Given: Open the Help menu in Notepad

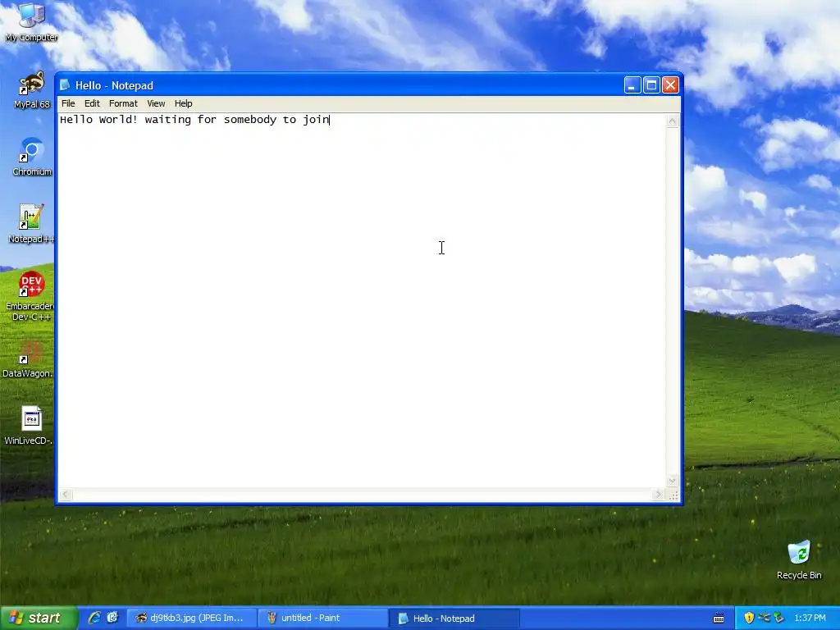Looking at the screenshot, I should click(x=183, y=103).
